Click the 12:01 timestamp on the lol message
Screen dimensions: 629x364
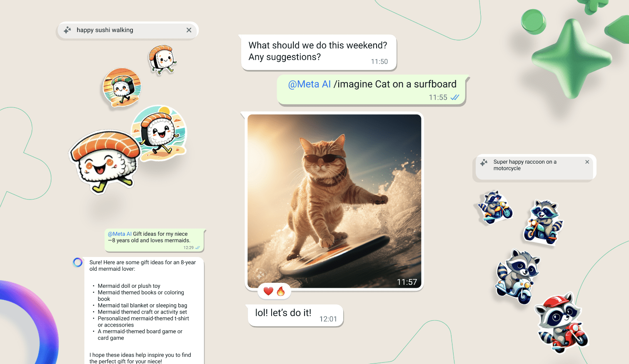(328, 319)
